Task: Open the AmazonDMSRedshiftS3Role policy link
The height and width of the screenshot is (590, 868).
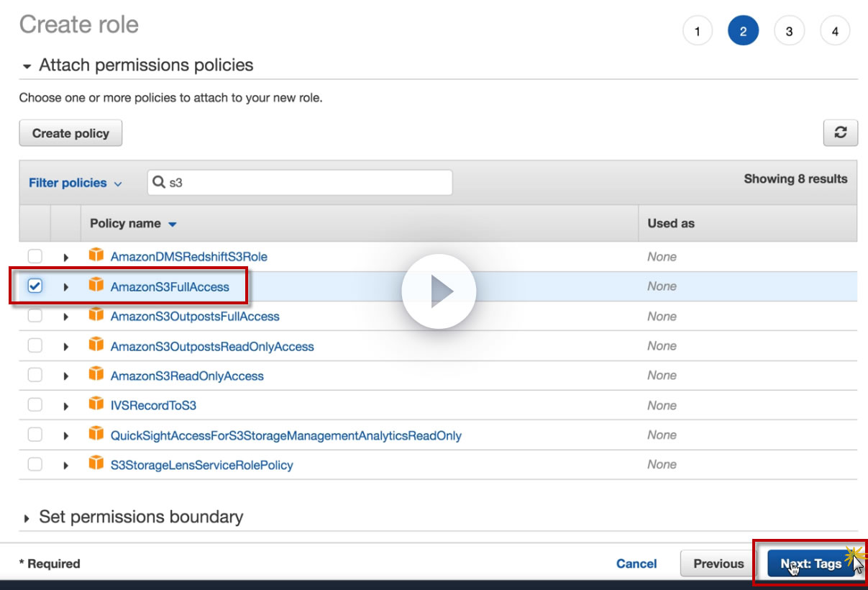Action: tap(189, 256)
